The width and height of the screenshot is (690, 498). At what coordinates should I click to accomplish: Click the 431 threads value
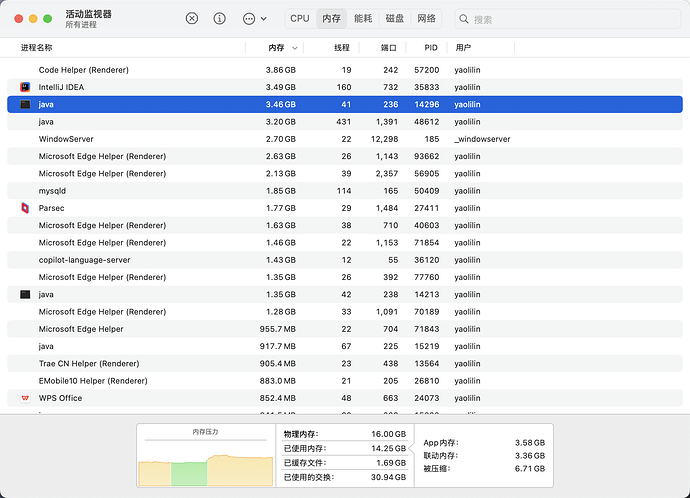pyautogui.click(x=343, y=122)
